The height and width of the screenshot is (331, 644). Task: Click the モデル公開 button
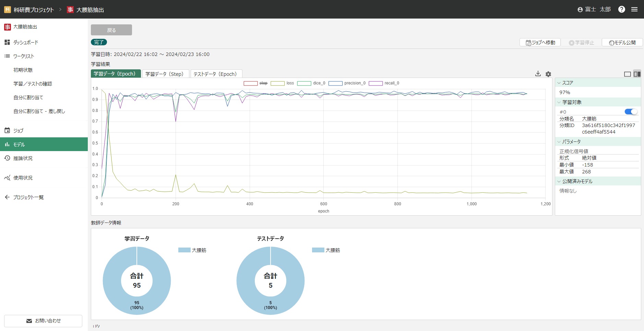pos(622,43)
